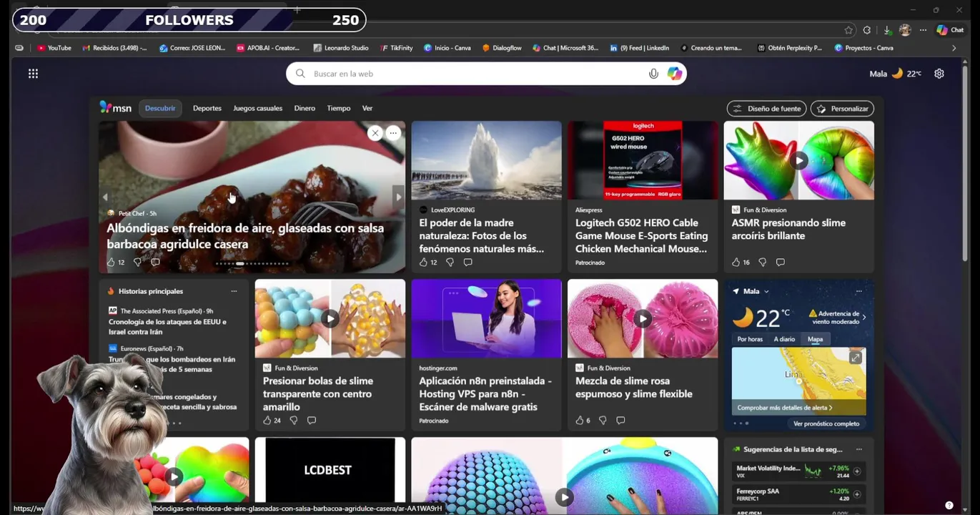Add Market Volatility Index to watchlist
The image size is (980, 515).
[x=857, y=471]
